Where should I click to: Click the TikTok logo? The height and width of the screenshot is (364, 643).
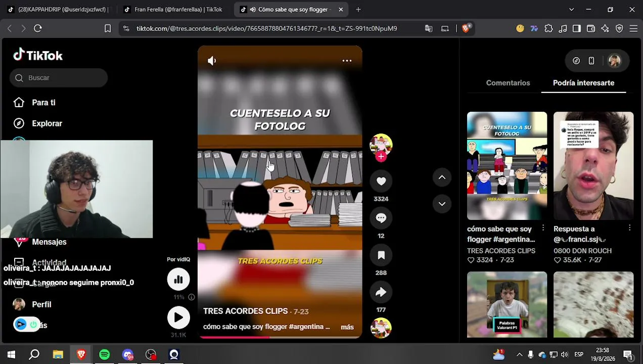point(38,55)
